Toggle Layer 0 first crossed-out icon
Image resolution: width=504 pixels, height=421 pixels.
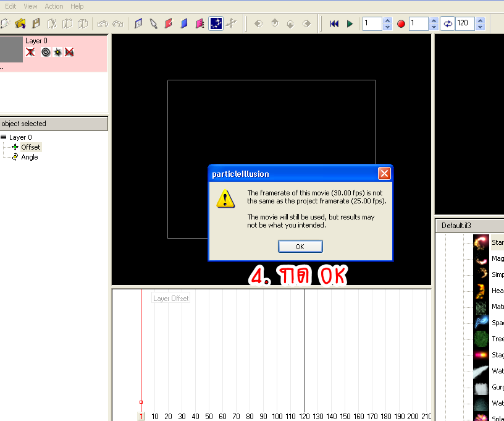pyautogui.click(x=30, y=52)
